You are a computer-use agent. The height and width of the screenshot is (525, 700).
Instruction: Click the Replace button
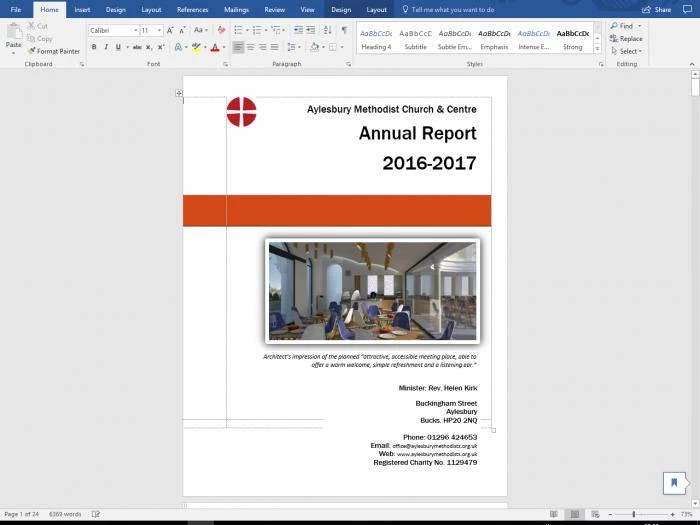pos(626,39)
